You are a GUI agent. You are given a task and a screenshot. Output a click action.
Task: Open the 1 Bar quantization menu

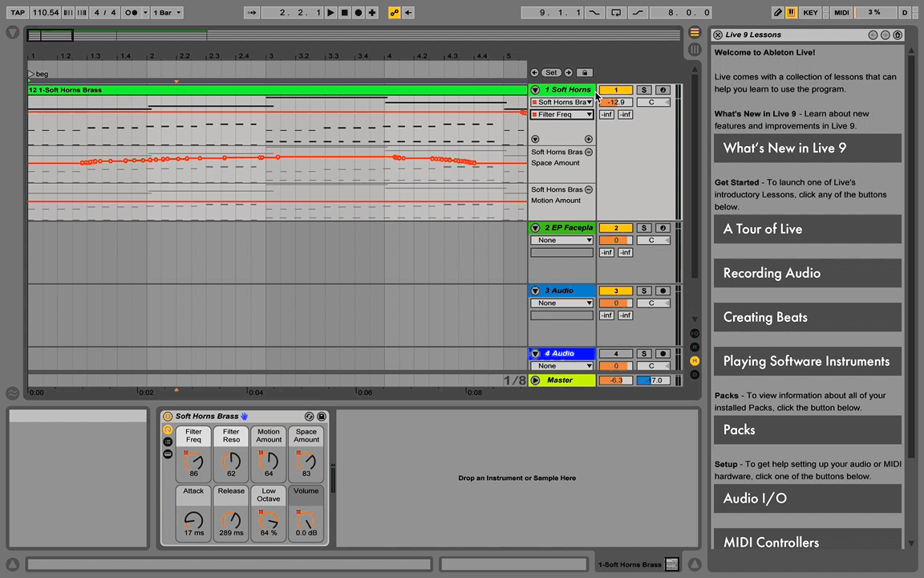tap(167, 12)
